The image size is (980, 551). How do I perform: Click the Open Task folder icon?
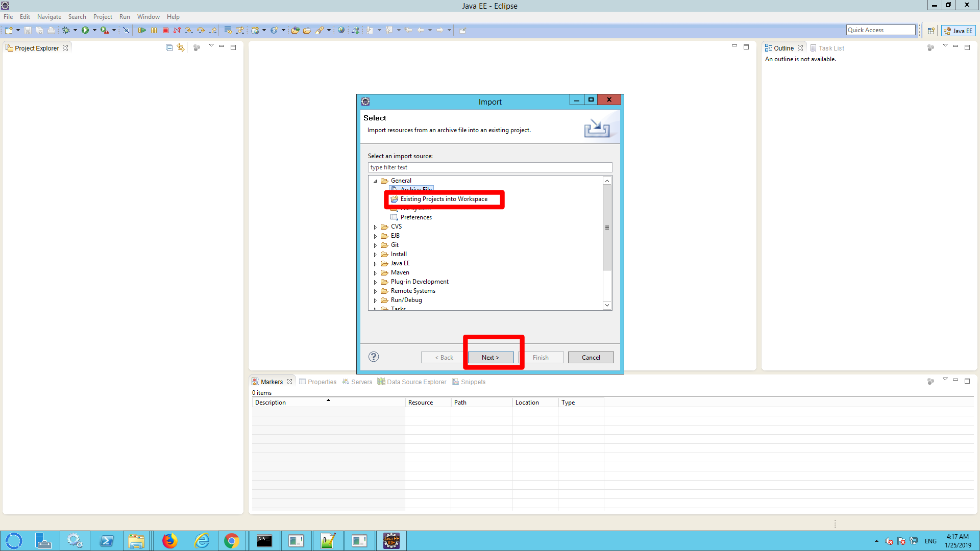click(x=307, y=31)
